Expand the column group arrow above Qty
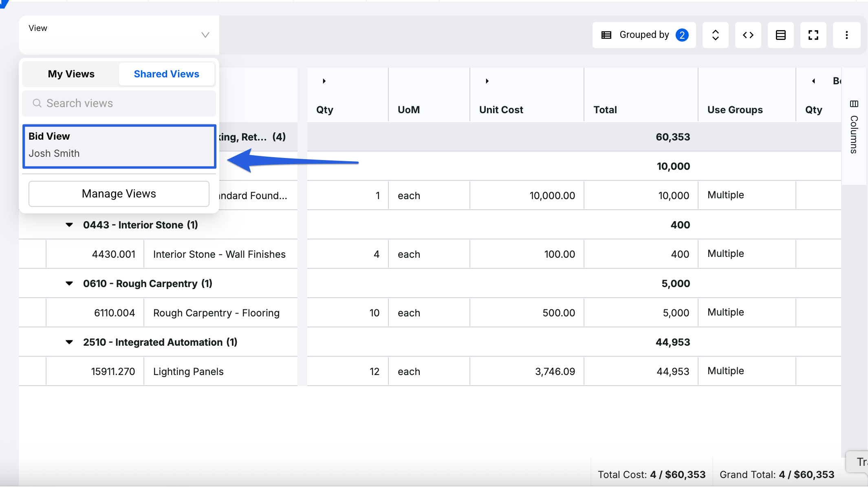This screenshot has height=487, width=868. coord(324,81)
